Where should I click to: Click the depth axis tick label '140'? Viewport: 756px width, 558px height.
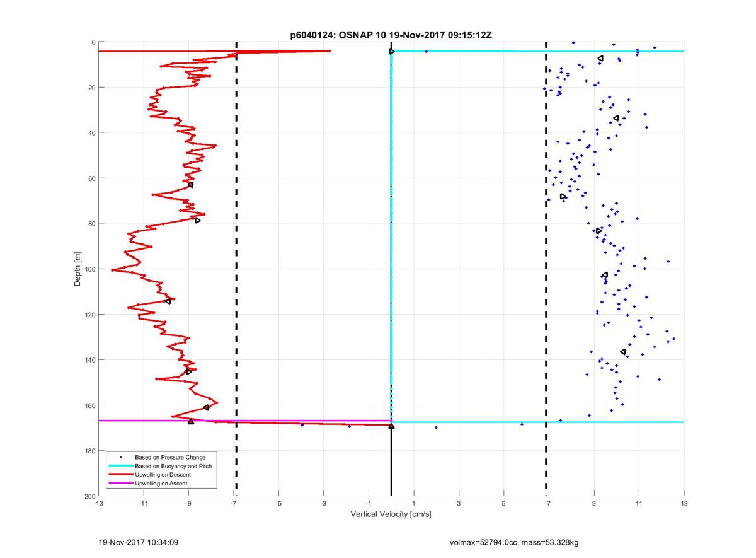(90, 360)
